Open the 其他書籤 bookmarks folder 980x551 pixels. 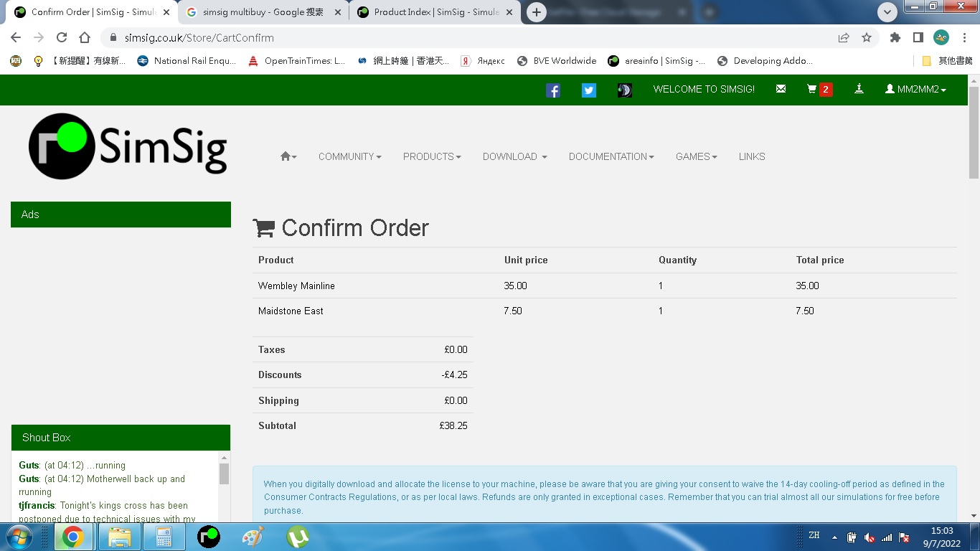(947, 61)
